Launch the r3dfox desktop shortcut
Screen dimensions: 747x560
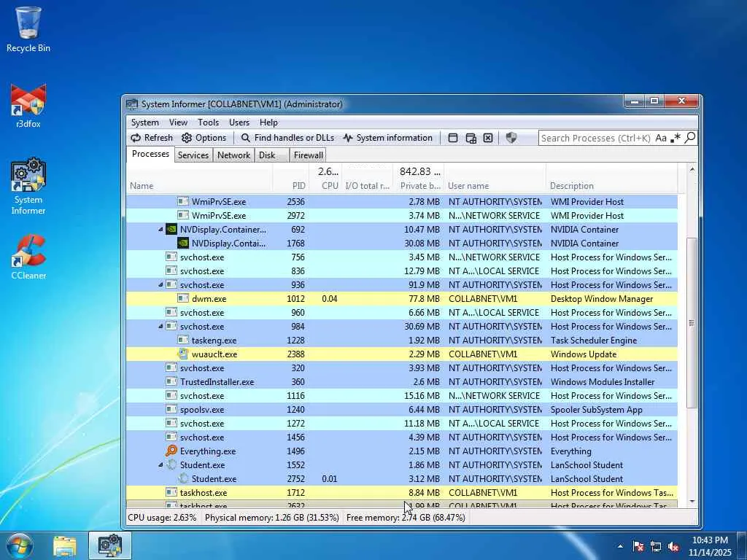click(28, 106)
